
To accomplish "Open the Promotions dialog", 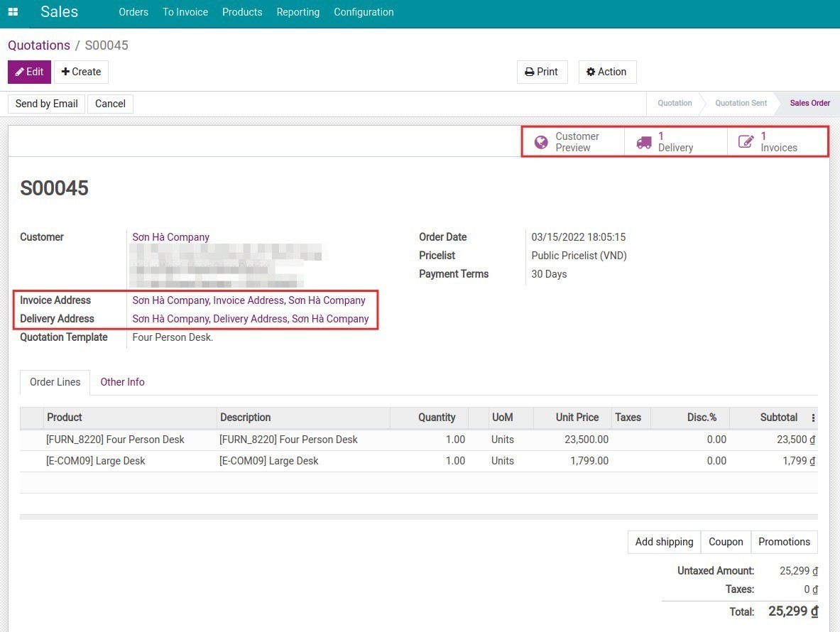I will (784, 542).
